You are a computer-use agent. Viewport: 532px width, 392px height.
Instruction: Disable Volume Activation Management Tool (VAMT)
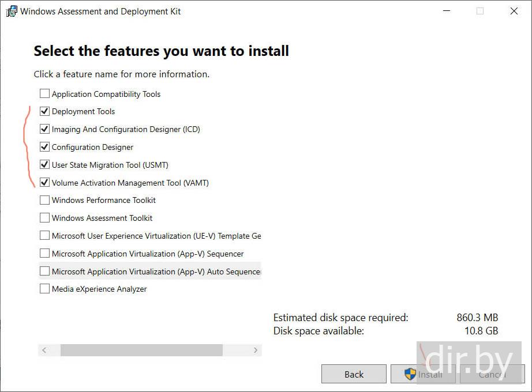pyautogui.click(x=44, y=183)
